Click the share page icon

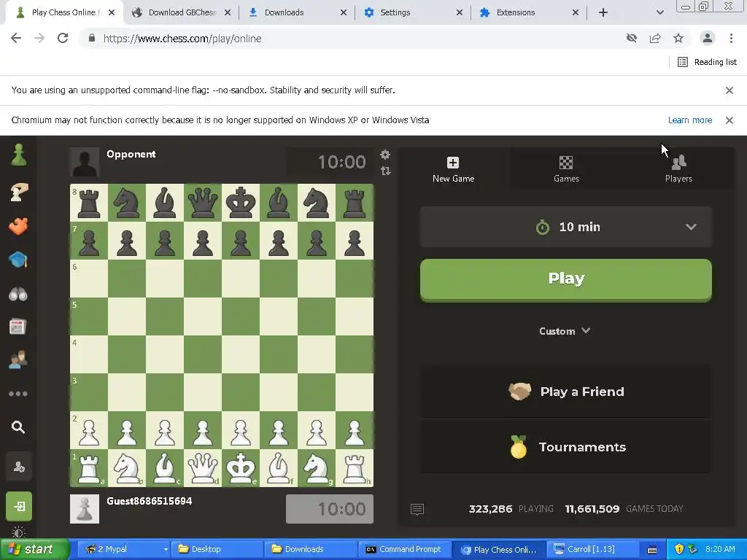655,38
